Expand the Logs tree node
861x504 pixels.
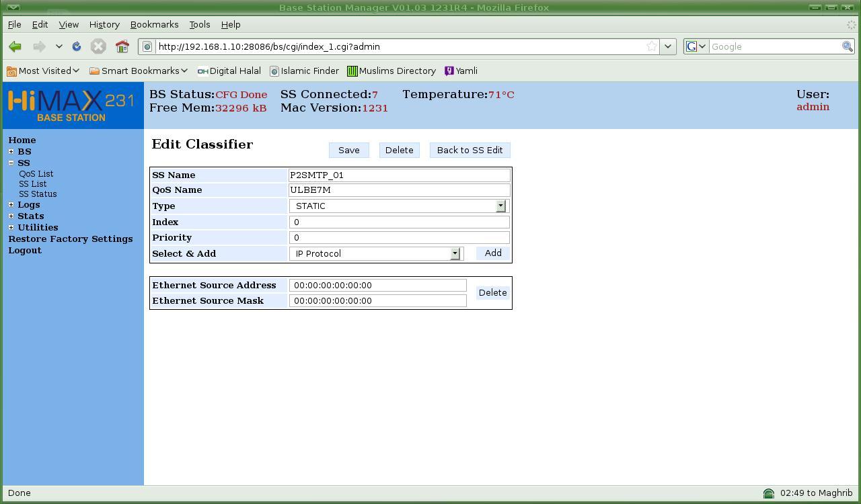tap(11, 205)
